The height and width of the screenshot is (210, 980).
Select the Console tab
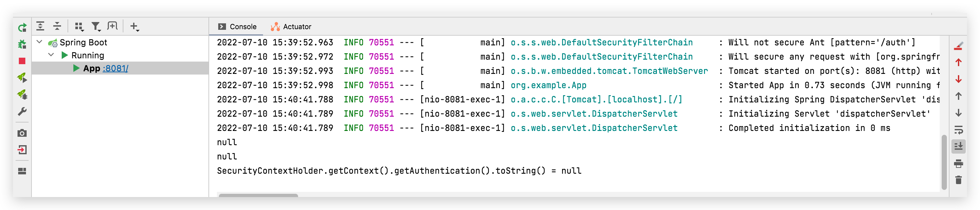tap(237, 27)
